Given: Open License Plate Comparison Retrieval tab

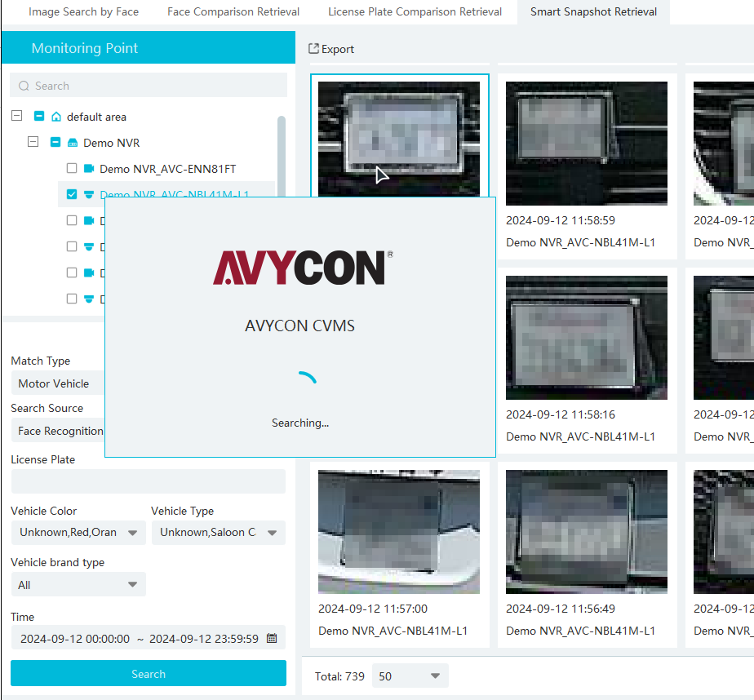Looking at the screenshot, I should point(415,12).
